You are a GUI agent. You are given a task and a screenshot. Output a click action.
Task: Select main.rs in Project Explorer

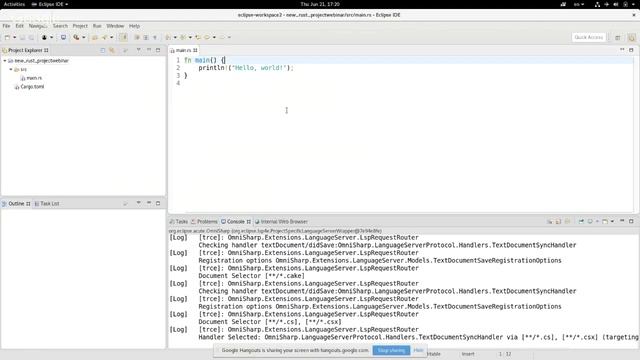click(x=31, y=78)
